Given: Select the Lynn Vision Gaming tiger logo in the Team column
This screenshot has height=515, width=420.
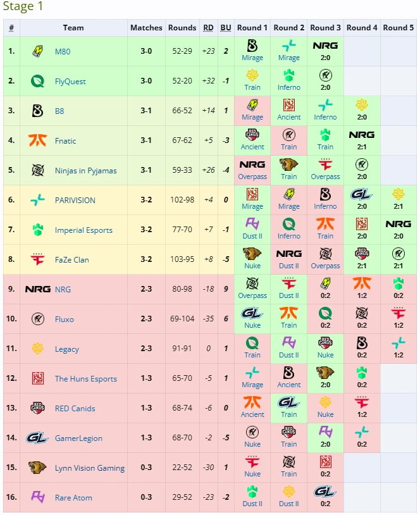Looking at the screenshot, I should pos(37,468).
